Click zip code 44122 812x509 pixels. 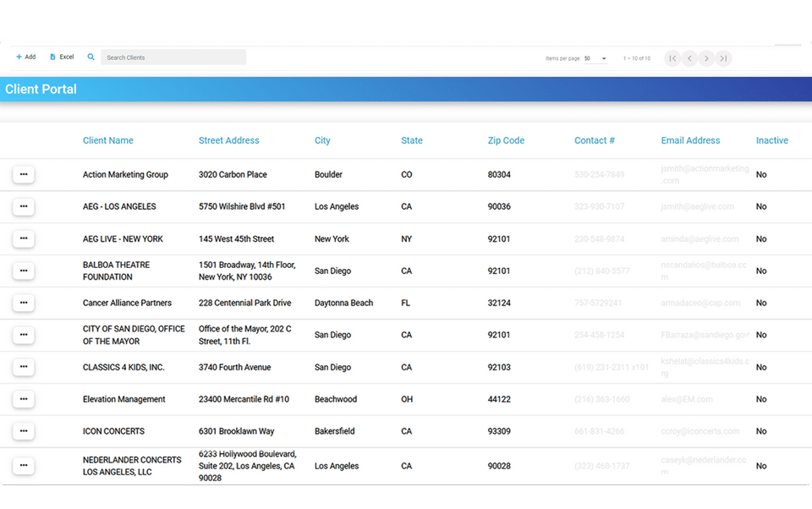(499, 399)
